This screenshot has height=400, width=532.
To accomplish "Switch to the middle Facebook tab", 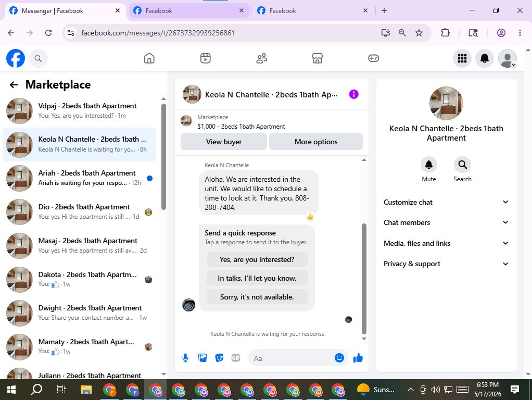I will (188, 11).
